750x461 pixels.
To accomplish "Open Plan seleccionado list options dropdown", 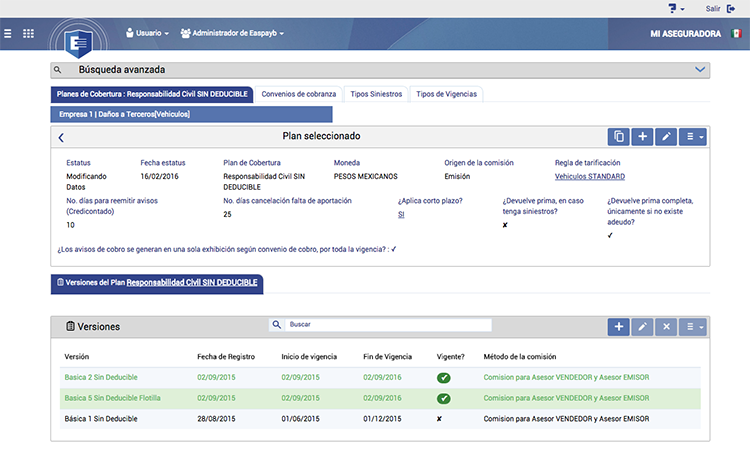I will click(693, 137).
